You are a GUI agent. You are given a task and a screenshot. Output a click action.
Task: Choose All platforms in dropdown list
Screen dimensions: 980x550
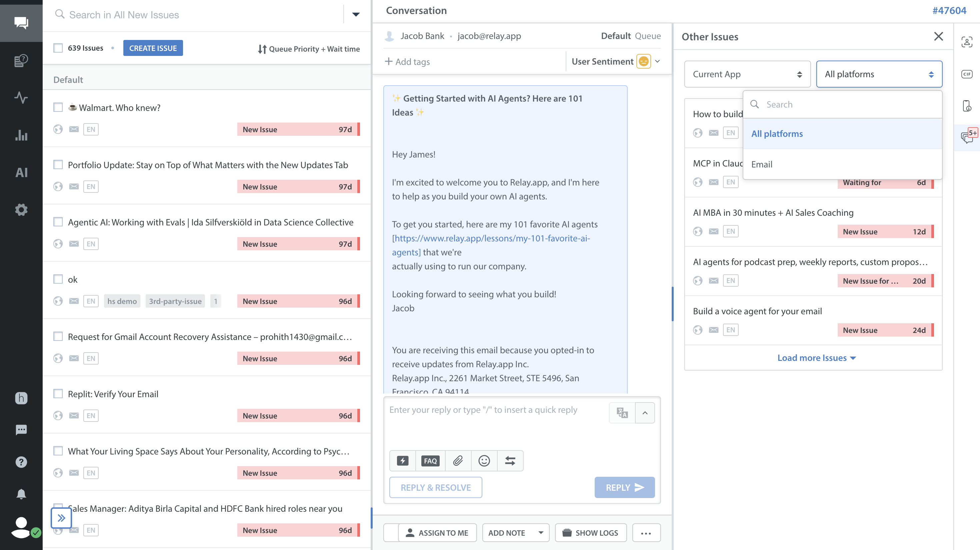point(777,134)
